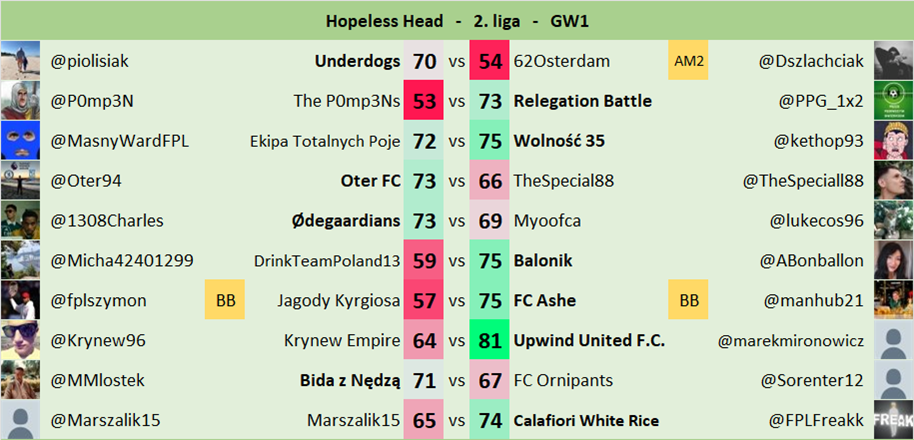Click the BB badge next to FC Ashe

point(689,301)
